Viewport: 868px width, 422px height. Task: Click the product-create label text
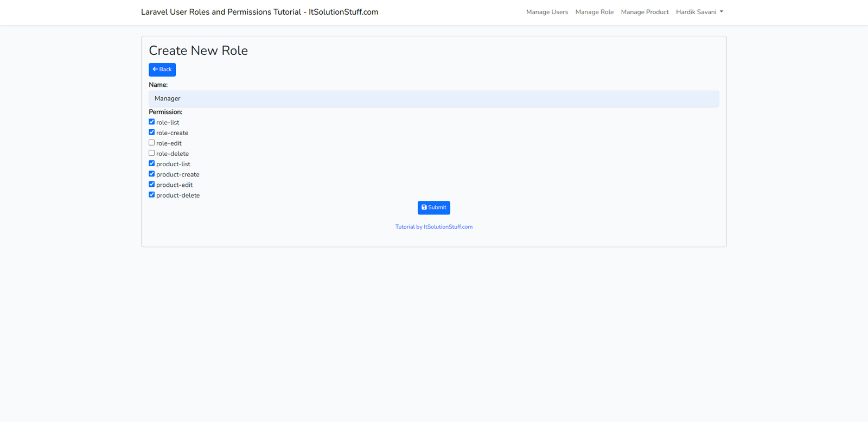coord(178,174)
